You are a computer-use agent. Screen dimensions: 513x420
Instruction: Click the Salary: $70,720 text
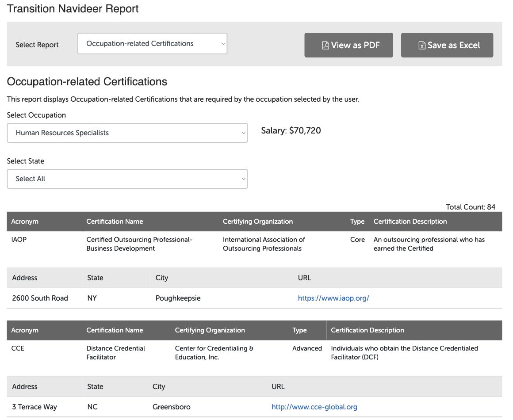(x=291, y=130)
